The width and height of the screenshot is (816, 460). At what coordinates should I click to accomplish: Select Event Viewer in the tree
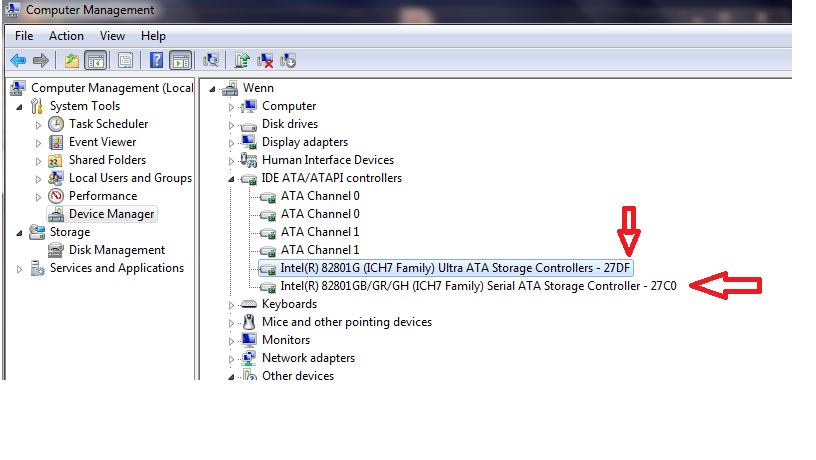coord(103,142)
